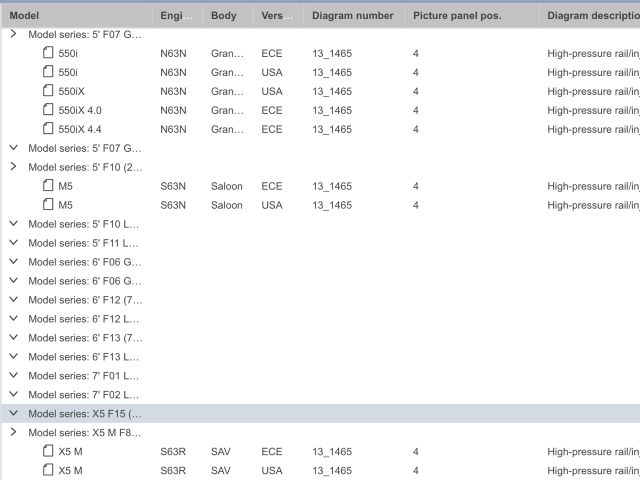Click the document icon for 550iX 4.0
Viewport: 640px width, 480px height.
48,110
